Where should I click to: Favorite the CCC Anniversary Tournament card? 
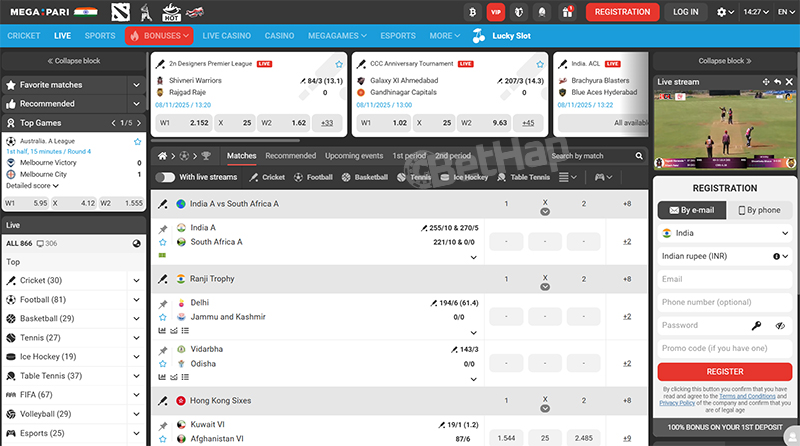click(540, 64)
